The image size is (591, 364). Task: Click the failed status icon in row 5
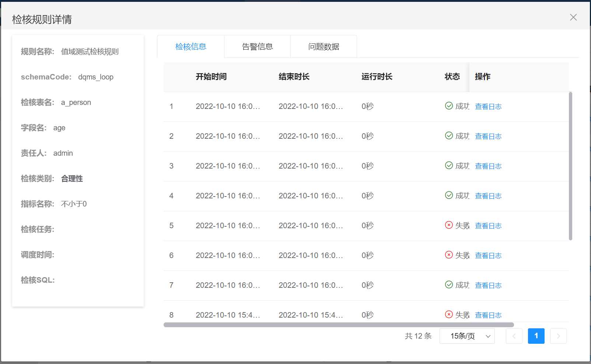(x=449, y=225)
